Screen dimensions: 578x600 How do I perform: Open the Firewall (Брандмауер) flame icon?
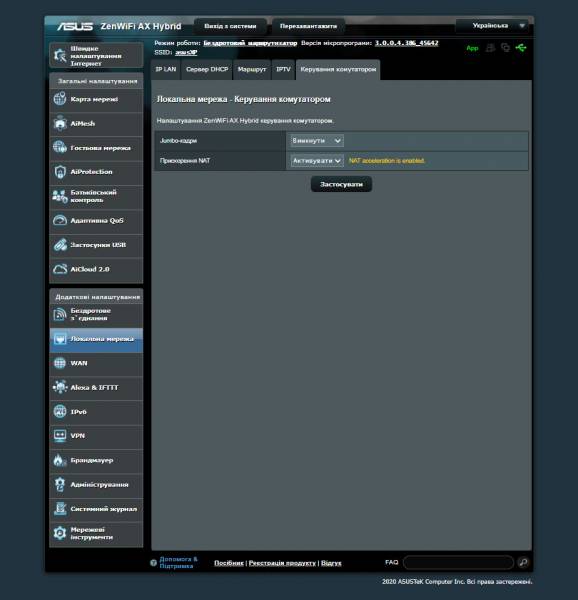coord(60,460)
